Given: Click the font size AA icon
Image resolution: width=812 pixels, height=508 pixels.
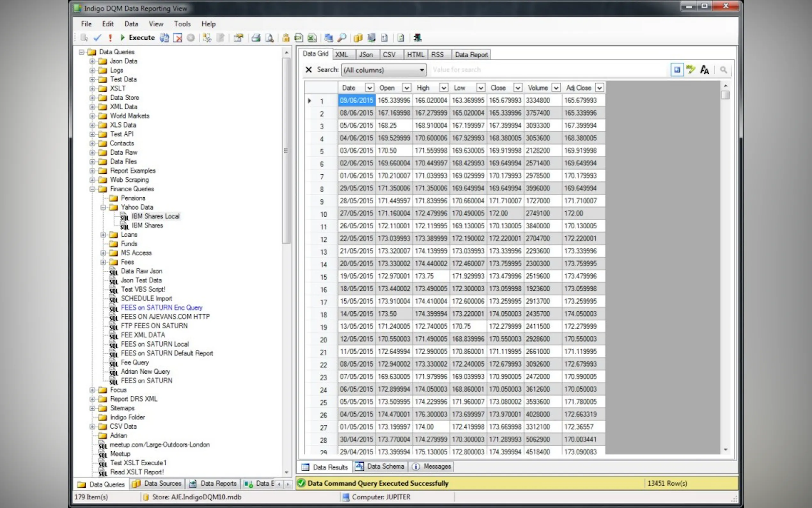Looking at the screenshot, I should (x=704, y=70).
